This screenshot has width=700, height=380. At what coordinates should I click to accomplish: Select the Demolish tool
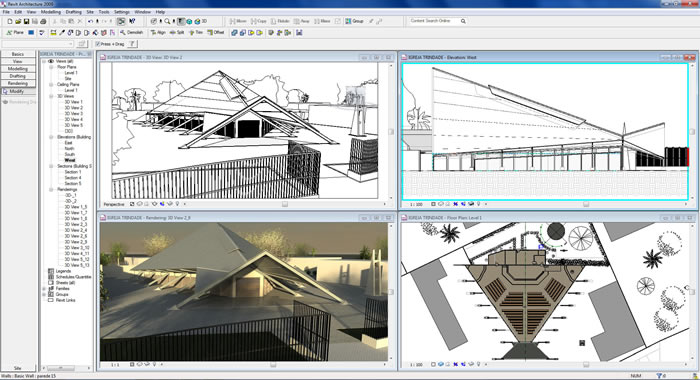[x=132, y=33]
